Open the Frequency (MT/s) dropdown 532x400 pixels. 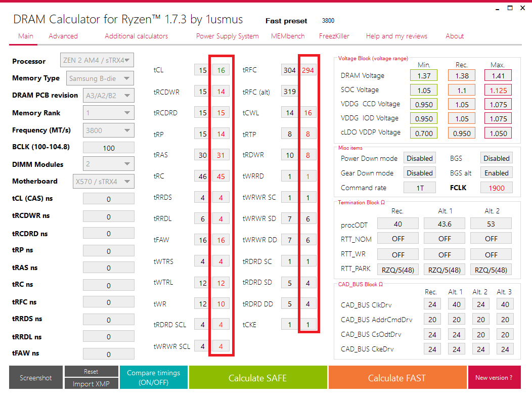(x=109, y=130)
